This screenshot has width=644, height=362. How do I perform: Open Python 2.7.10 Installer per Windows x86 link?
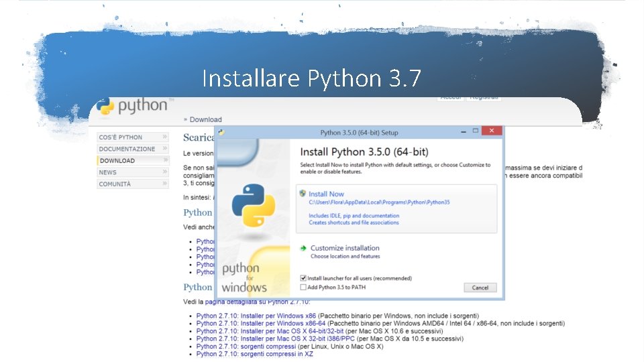click(256, 316)
